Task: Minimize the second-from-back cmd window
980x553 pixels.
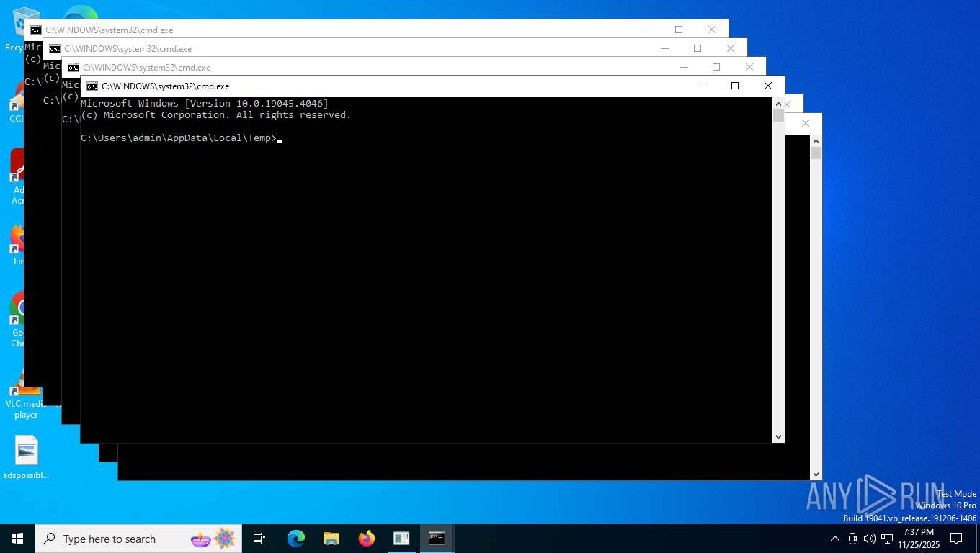Action: pos(664,49)
